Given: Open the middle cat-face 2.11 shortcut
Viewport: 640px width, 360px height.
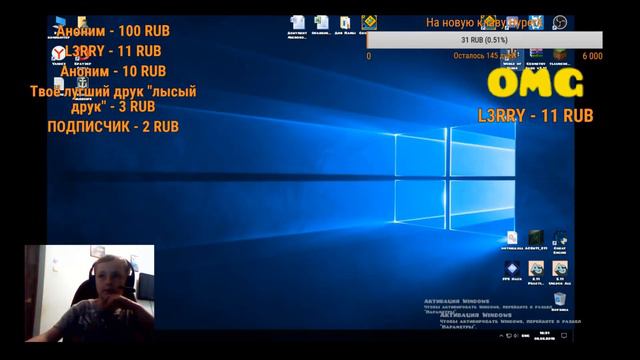Looking at the screenshot, I should pyautogui.click(x=536, y=273).
